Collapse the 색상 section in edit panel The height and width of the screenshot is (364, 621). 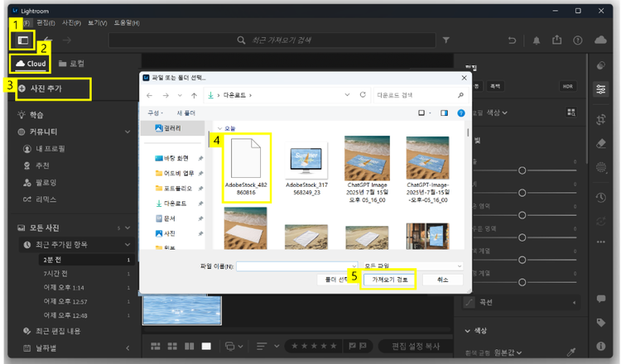tap(468, 331)
